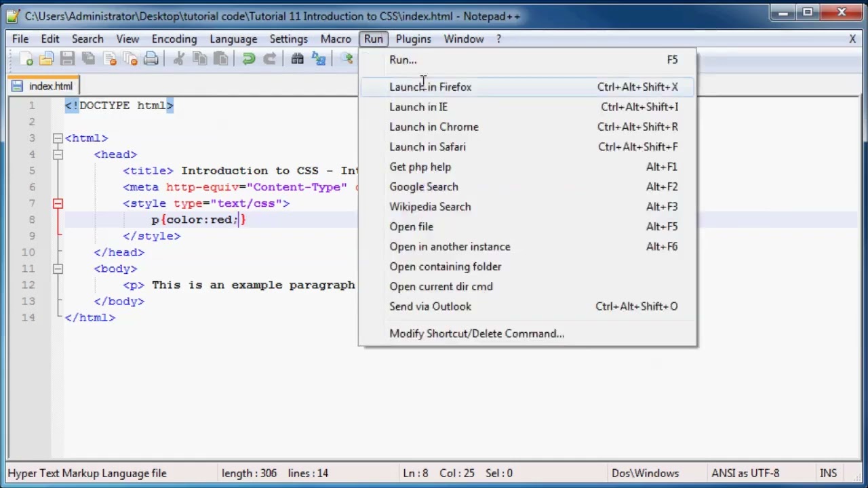Select Launch in Firefox

tap(528, 87)
